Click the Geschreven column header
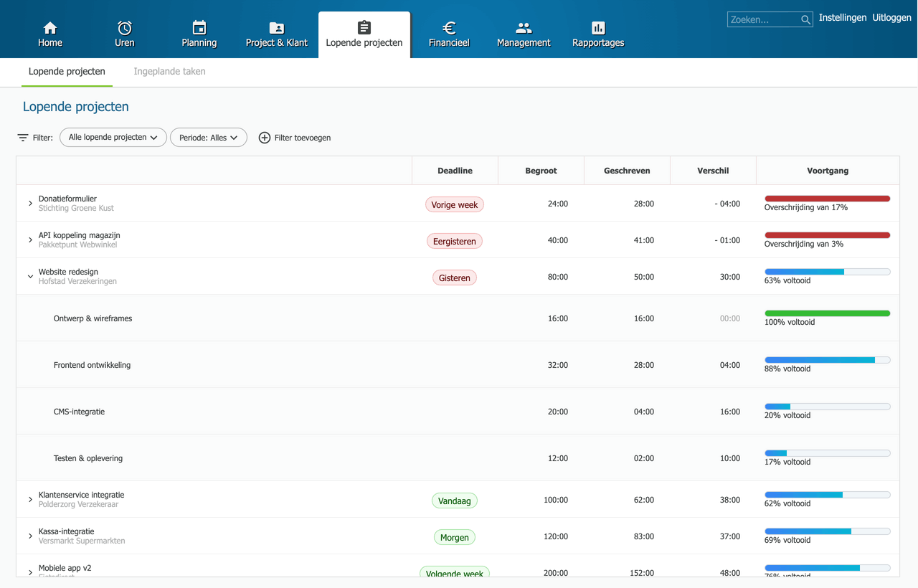The height and width of the screenshot is (588, 918). [628, 171]
